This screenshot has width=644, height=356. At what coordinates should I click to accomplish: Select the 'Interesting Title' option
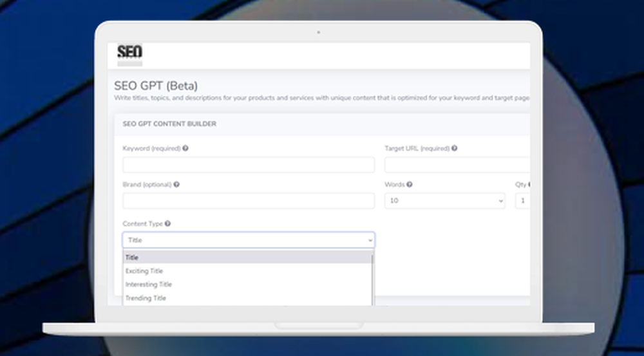(247, 285)
